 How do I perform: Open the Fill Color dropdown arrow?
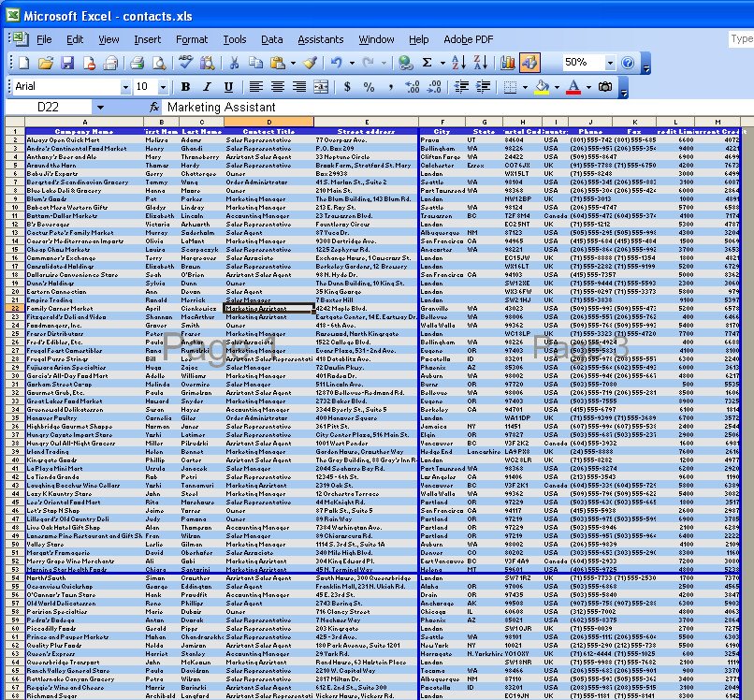557,87
